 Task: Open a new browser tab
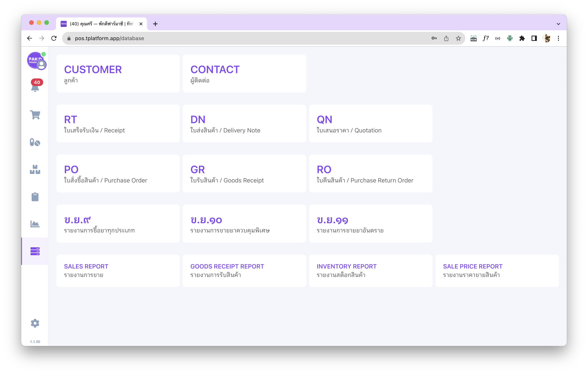155,24
